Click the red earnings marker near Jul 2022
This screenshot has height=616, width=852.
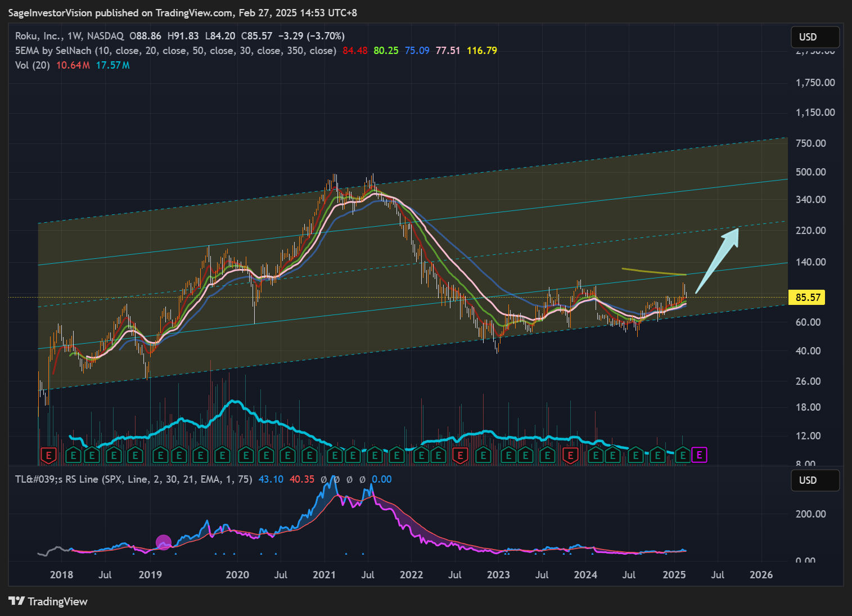461,455
